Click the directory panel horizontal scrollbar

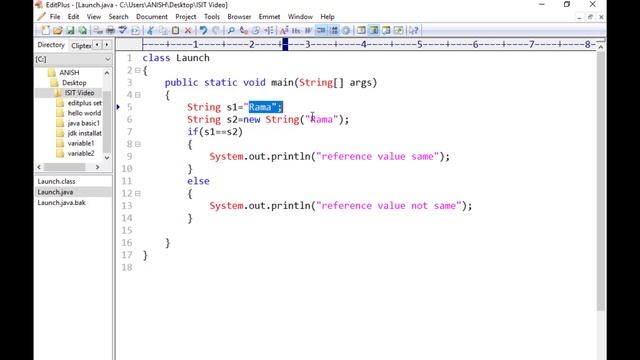(64, 167)
